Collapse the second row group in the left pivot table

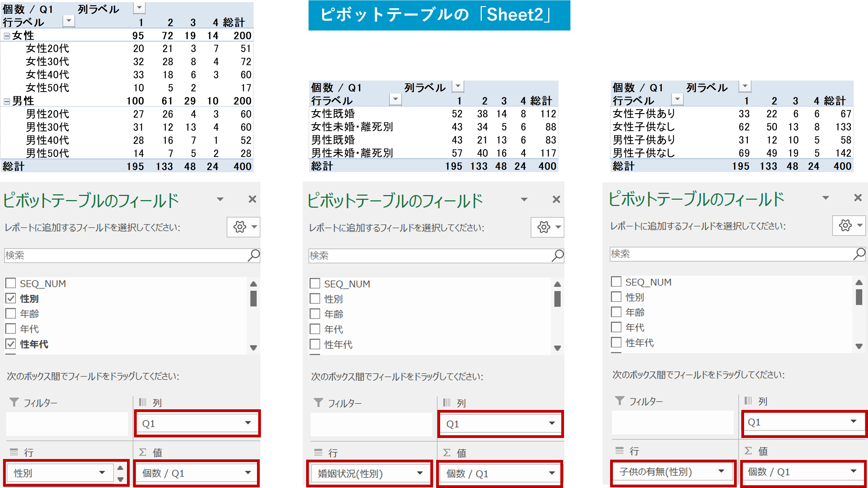(x=7, y=101)
